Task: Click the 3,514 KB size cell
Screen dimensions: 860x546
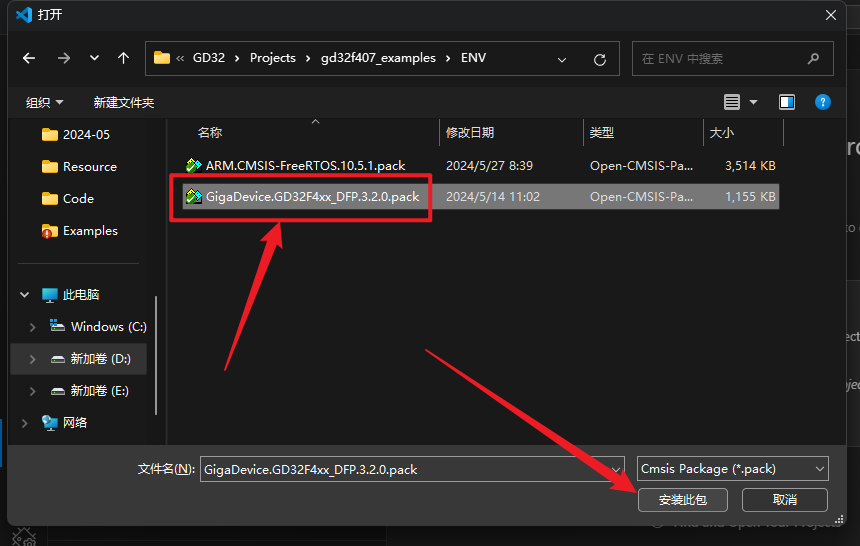Action: click(x=750, y=166)
